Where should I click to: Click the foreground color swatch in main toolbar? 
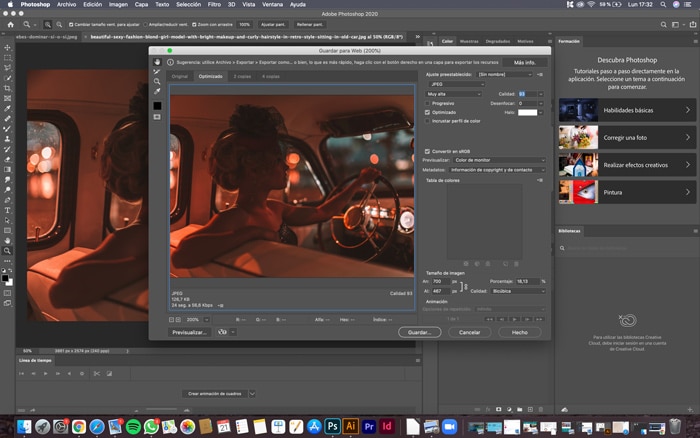pos(5,278)
